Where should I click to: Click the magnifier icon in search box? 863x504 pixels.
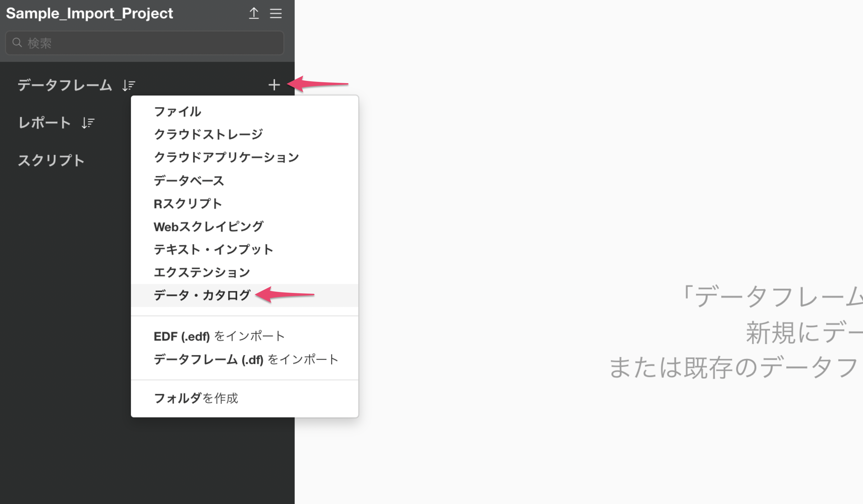click(x=17, y=43)
